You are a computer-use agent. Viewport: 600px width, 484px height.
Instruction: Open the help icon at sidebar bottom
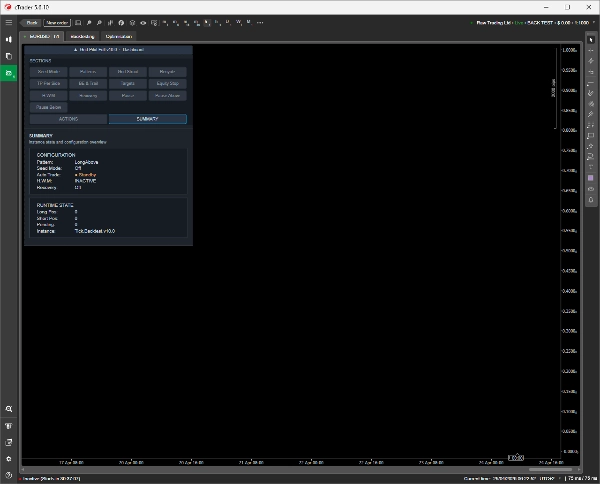[x=8, y=475]
